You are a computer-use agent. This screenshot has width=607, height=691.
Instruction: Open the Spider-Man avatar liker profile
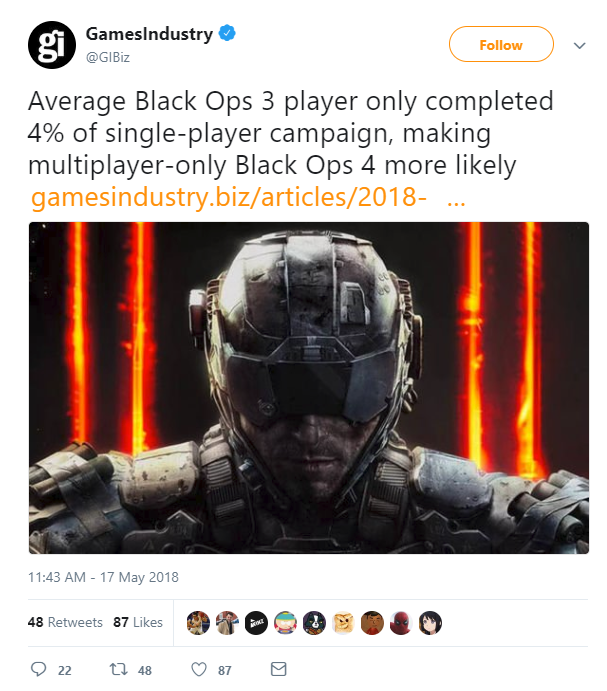(x=401, y=623)
